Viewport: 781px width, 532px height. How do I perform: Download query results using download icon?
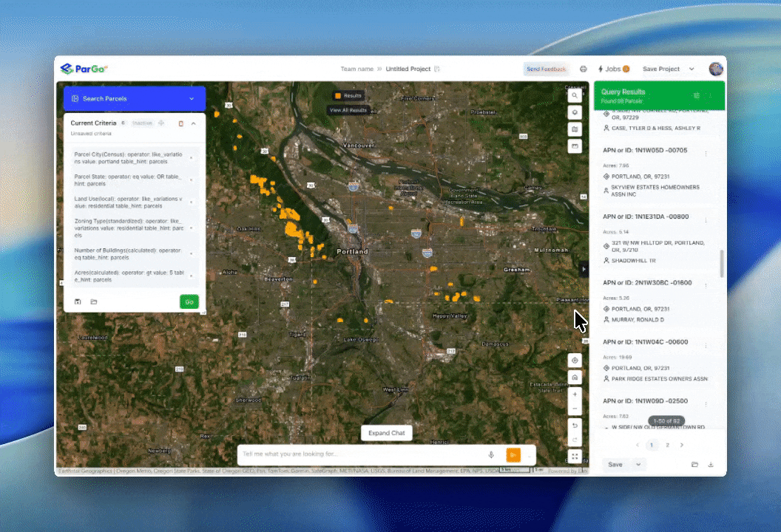pos(711,465)
